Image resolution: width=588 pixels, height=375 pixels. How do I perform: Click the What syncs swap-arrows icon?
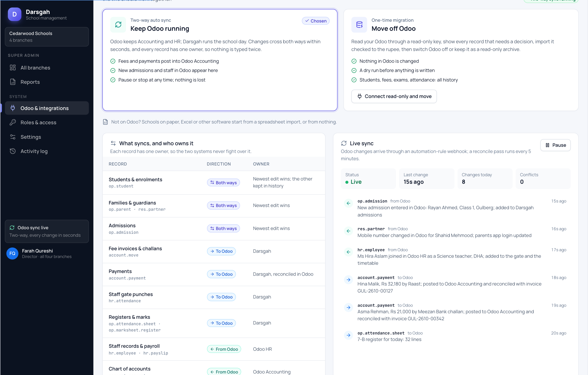[x=113, y=143]
